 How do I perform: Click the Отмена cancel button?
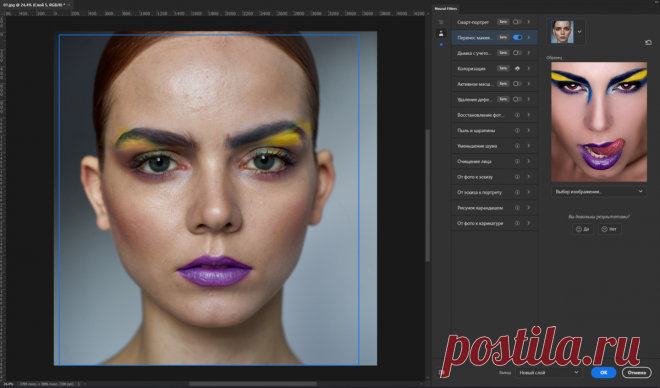pos(636,372)
